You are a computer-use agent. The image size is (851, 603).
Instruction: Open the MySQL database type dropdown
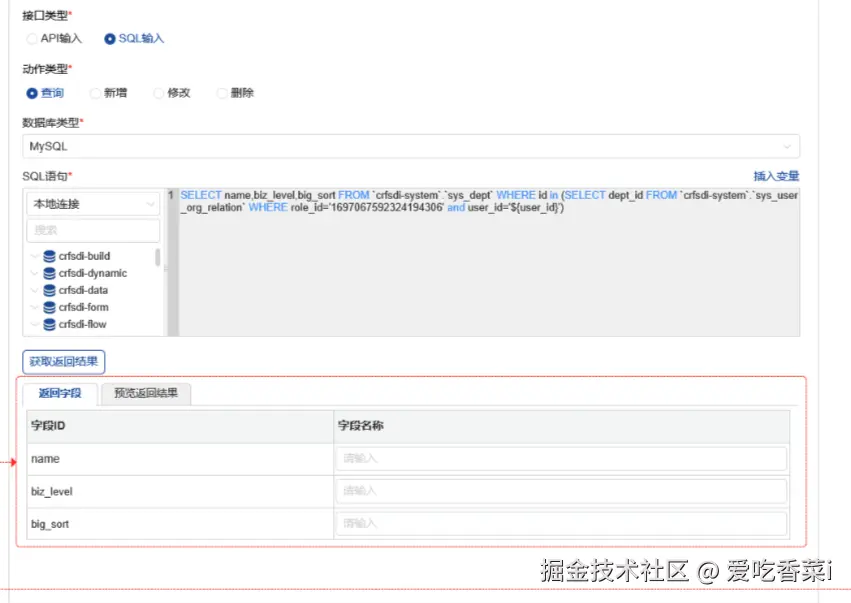411,147
